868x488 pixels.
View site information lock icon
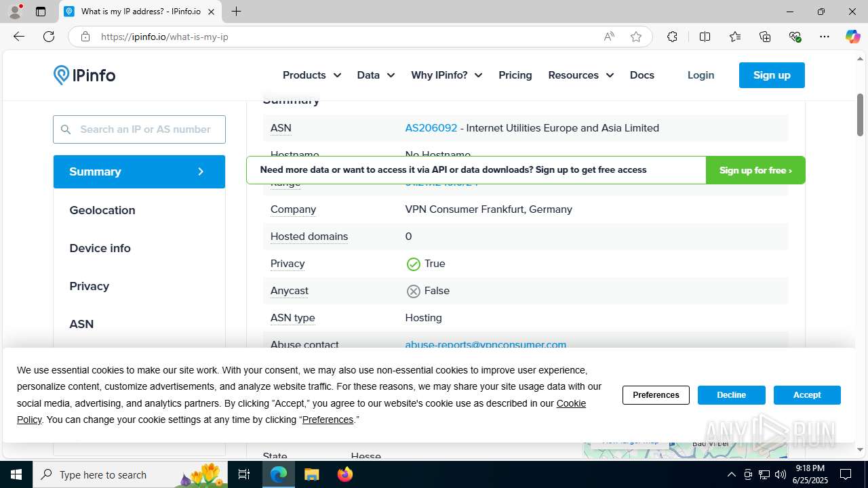[85, 37]
